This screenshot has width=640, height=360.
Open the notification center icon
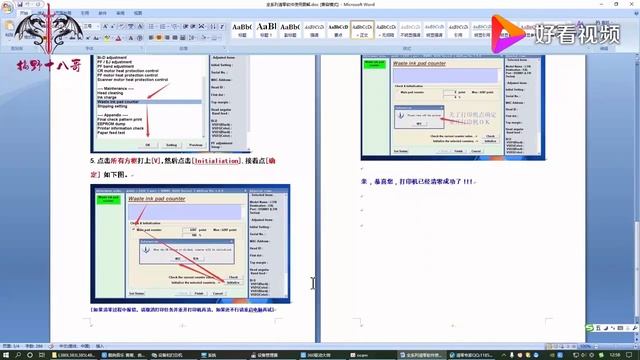(629, 355)
